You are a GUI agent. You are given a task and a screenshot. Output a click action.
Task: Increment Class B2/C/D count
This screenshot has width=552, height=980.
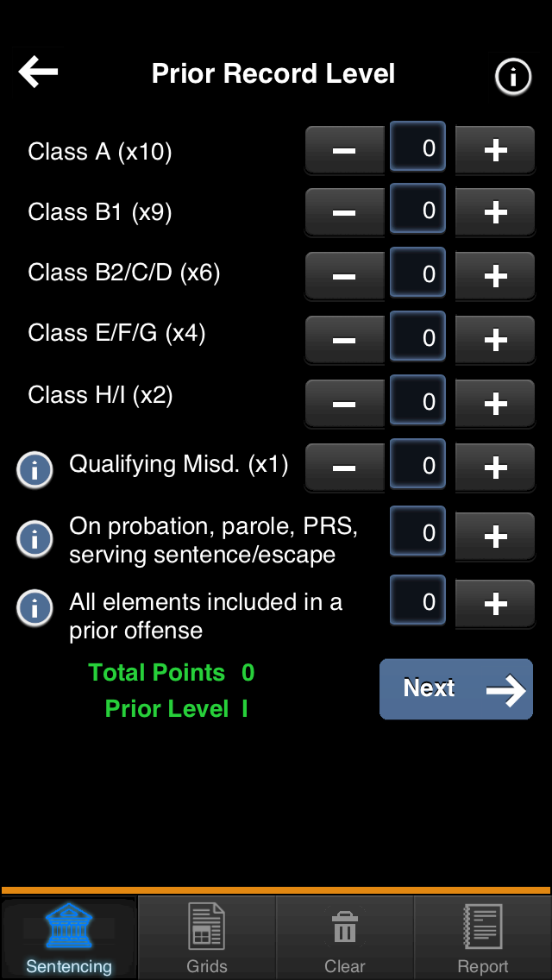(495, 276)
